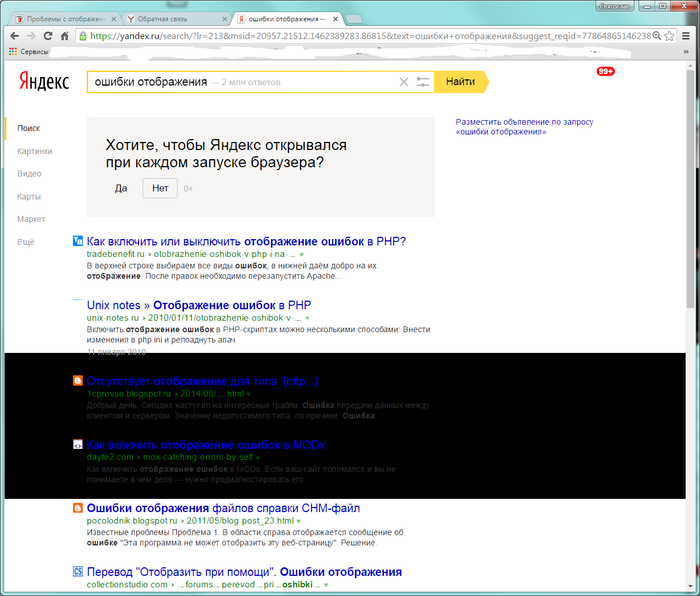Open advanced search settings sliders icon

coord(423,82)
